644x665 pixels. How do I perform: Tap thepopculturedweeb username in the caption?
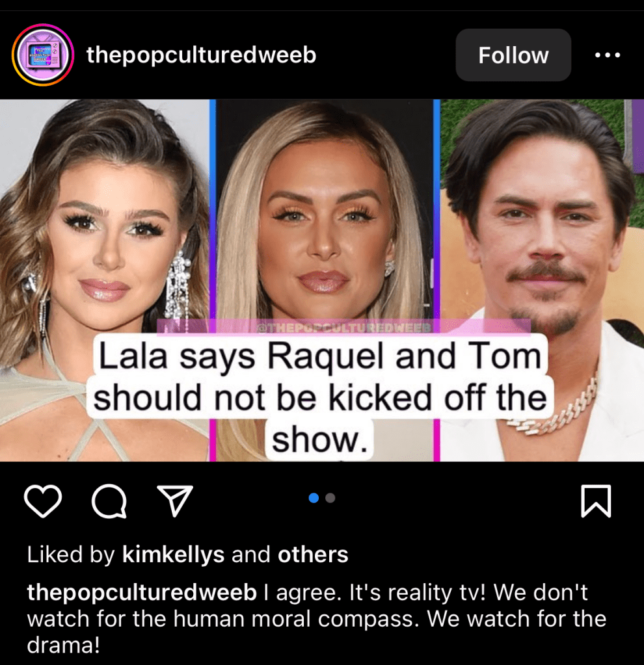tap(142, 592)
